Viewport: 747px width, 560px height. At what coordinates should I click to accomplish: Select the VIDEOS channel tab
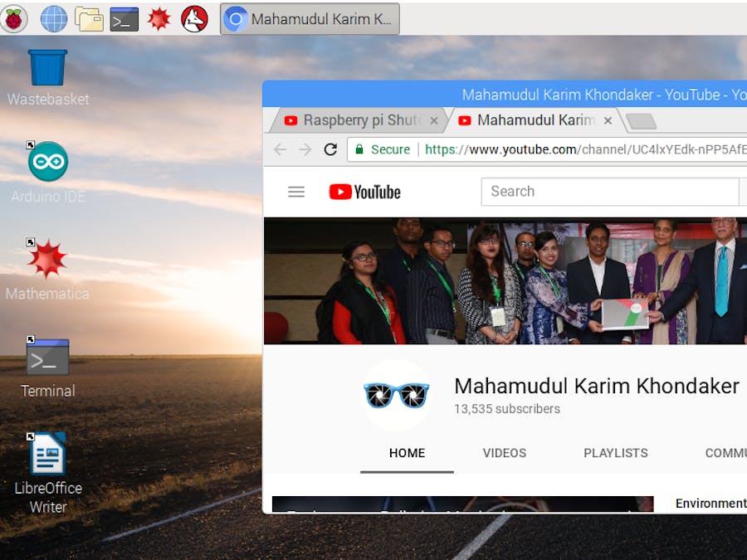click(x=504, y=453)
